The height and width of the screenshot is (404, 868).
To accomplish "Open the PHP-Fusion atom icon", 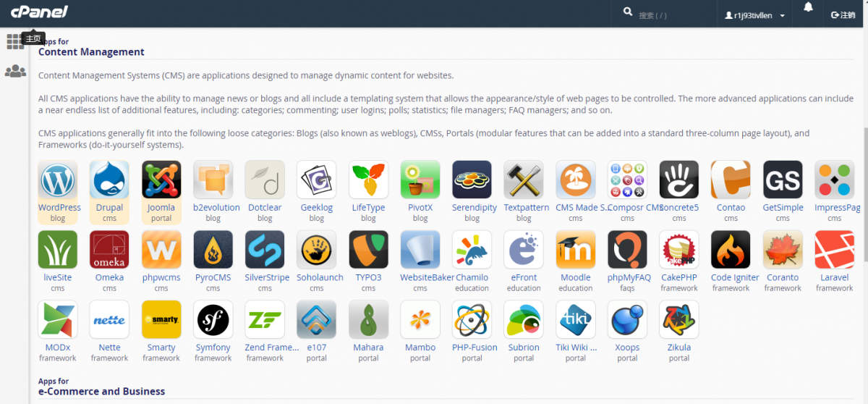I will click(472, 319).
